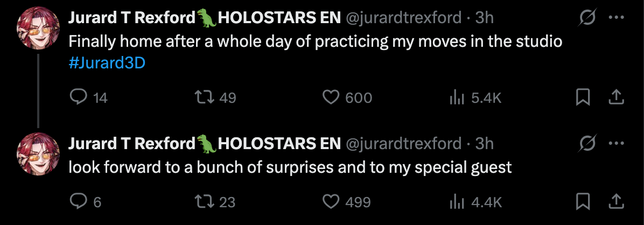View analytics for the 5.4K views tweet

[x=457, y=97]
